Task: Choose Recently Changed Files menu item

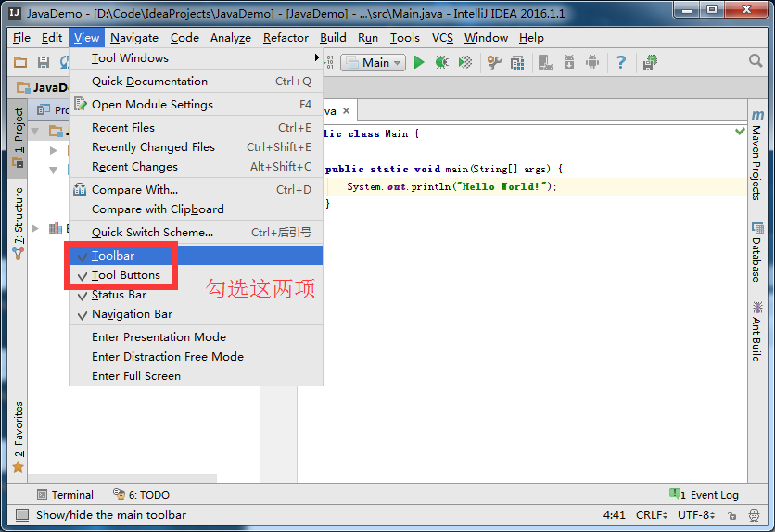Action: pos(196,147)
